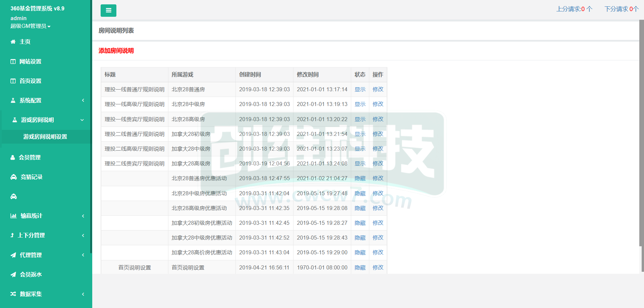Click the 房间说明列表 panel heading

[x=116, y=31]
